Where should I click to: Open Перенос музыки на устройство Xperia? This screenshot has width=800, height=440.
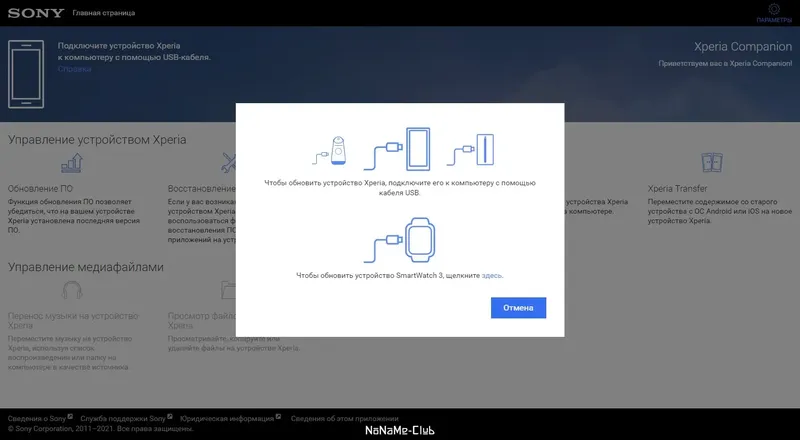click(73, 321)
